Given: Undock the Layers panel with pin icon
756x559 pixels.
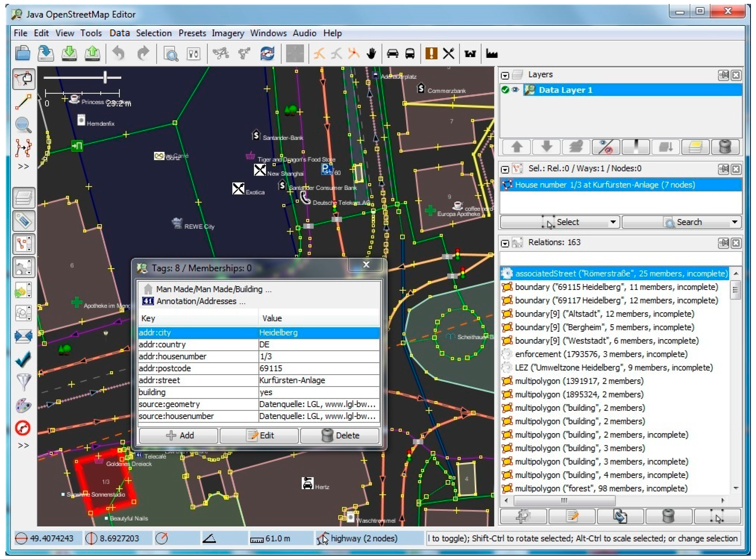Looking at the screenshot, I should pos(724,75).
